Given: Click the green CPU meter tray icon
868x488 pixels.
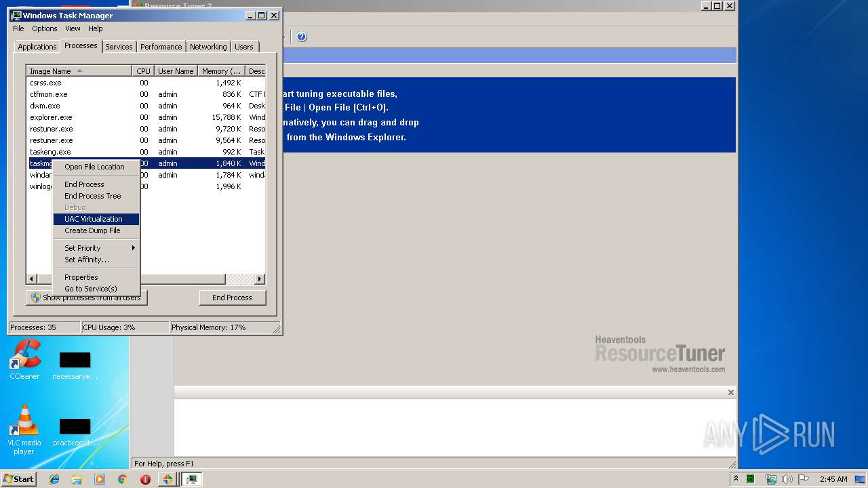Looking at the screenshot, I should (751, 479).
